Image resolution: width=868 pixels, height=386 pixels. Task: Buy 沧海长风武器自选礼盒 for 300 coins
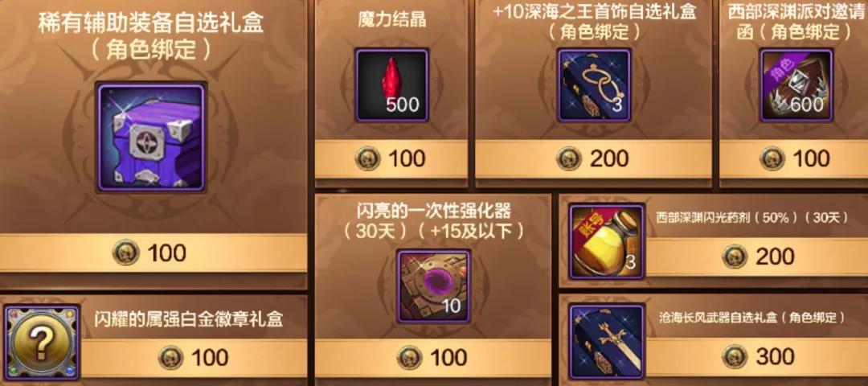click(756, 357)
